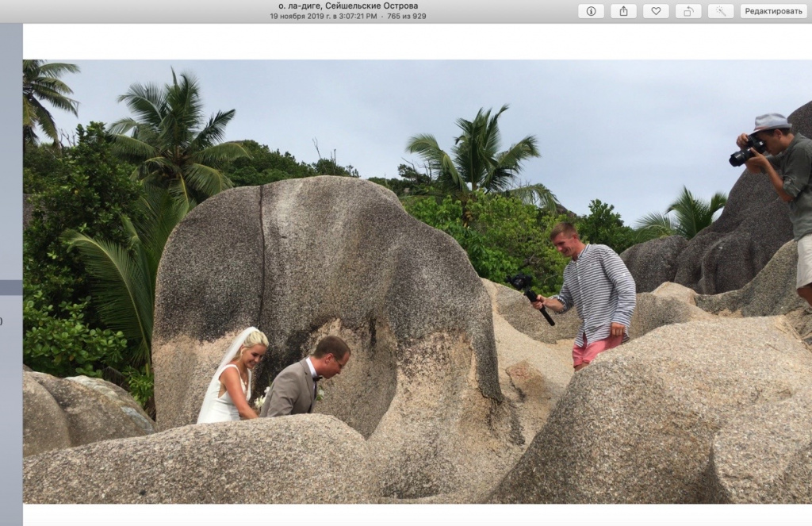Click the title "о. ла-диге, Сейшельские Острова"
Image resolution: width=812 pixels, height=526 pixels.
pyautogui.click(x=348, y=6)
